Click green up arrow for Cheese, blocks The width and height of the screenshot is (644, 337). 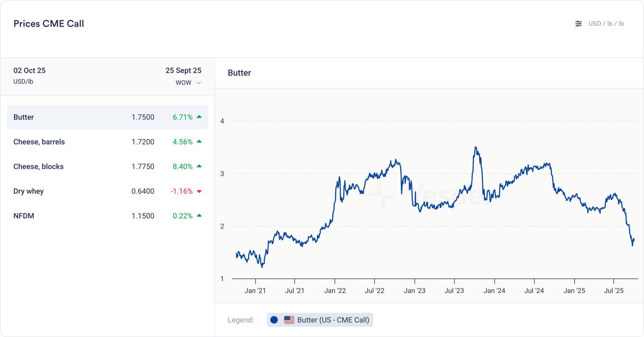(199, 166)
